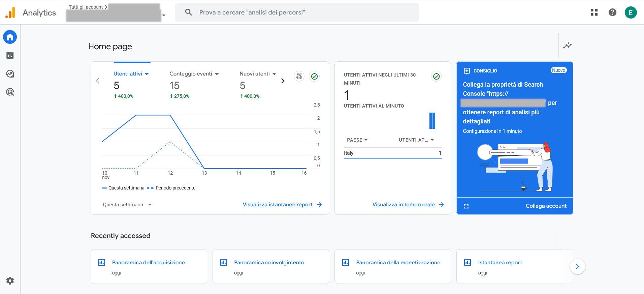Click the Configurazione in 1 minuto text
Viewport: 644px width, 294px height.
point(492,131)
